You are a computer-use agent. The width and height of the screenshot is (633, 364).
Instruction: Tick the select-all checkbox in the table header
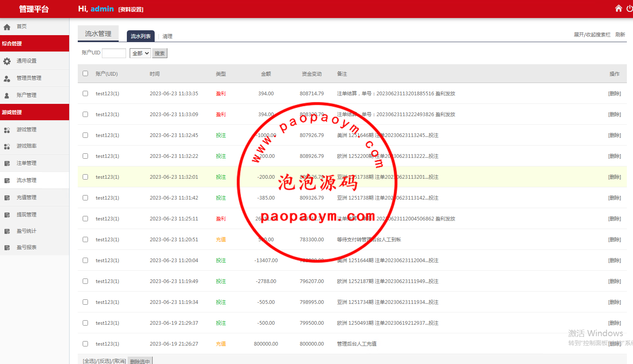85,74
